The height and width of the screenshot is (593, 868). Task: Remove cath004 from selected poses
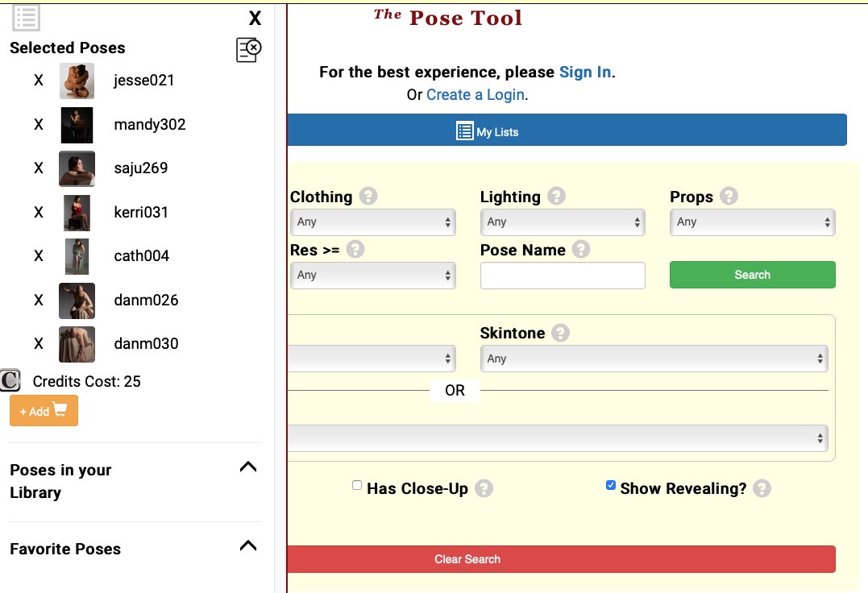[38, 255]
